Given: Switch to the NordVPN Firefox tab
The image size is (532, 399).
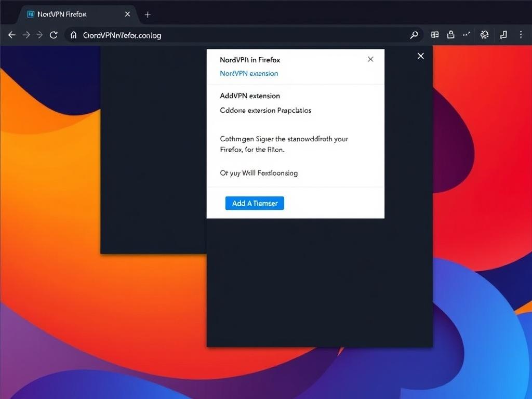Looking at the screenshot, I should (77, 14).
